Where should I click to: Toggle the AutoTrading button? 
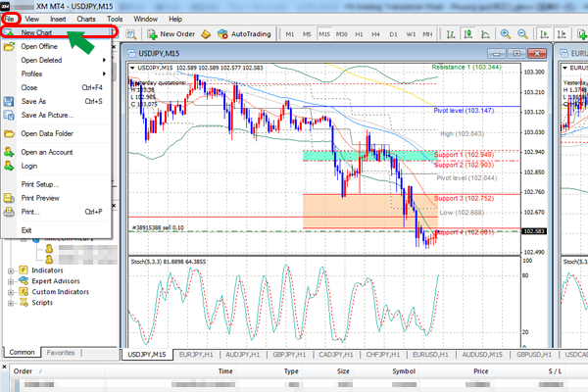pos(244,34)
